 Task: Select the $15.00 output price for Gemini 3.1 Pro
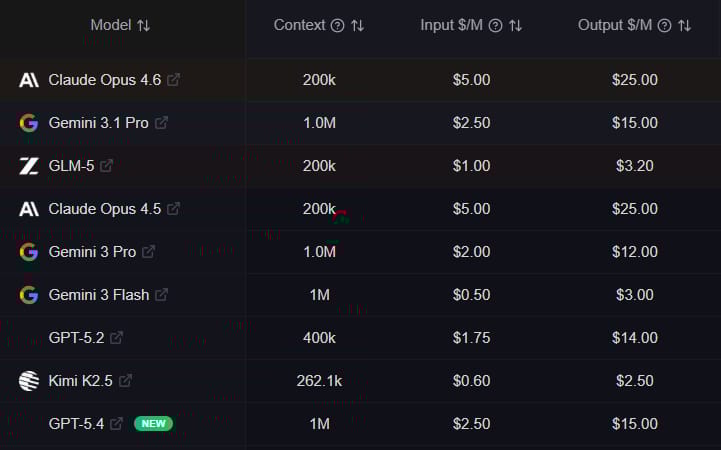(x=635, y=123)
